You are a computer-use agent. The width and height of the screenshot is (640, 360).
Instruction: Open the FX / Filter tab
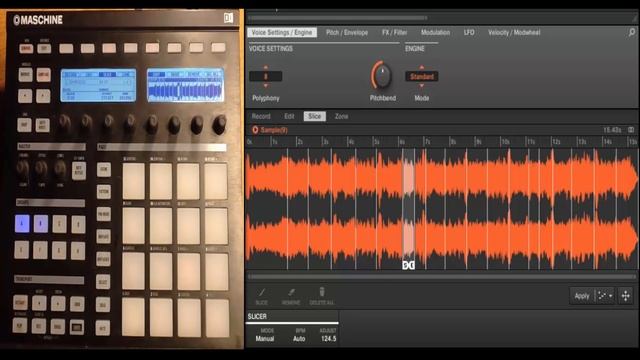click(394, 32)
